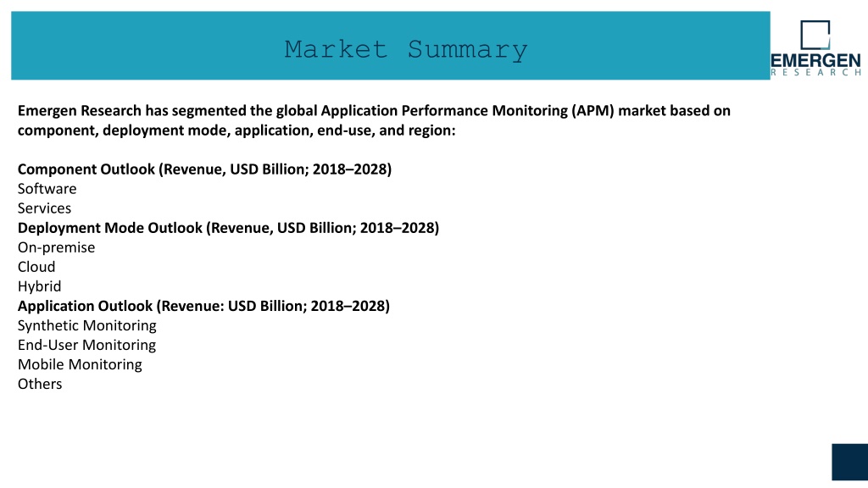
Task: Select the 'Others' line
Action: point(40,384)
